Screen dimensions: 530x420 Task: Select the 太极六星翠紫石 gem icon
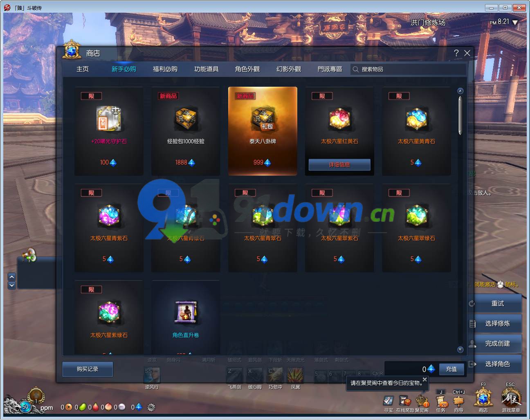tap(339, 216)
